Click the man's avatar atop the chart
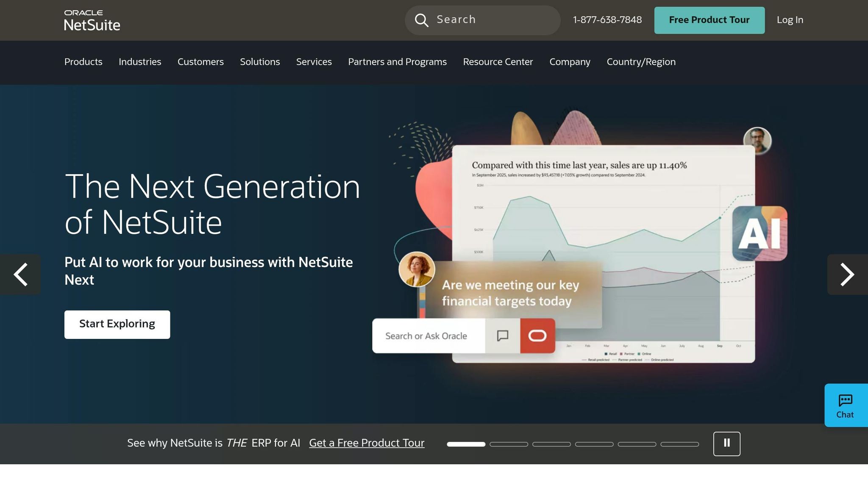 [757, 141]
